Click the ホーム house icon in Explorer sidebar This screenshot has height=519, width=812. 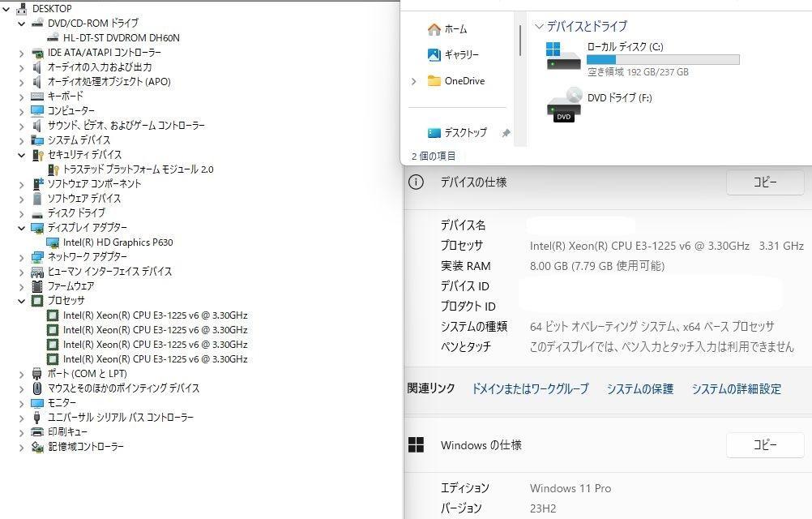(434, 29)
